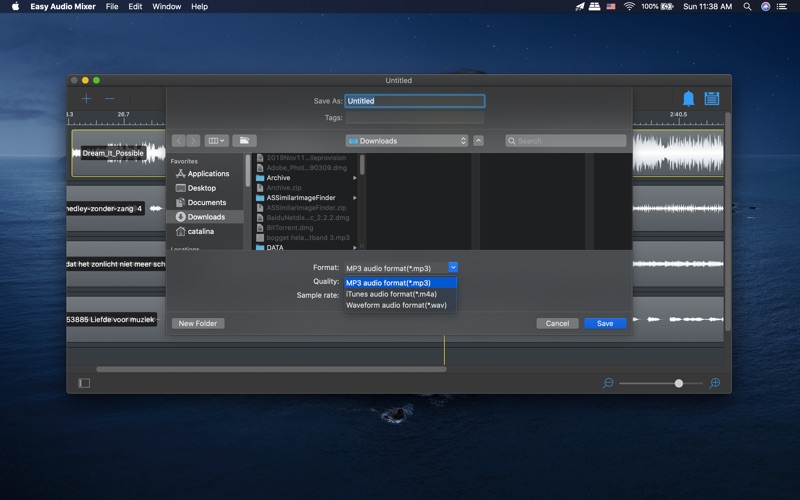This screenshot has height=500, width=800.
Task: Open the Window menu in the menu bar
Action: click(166, 6)
